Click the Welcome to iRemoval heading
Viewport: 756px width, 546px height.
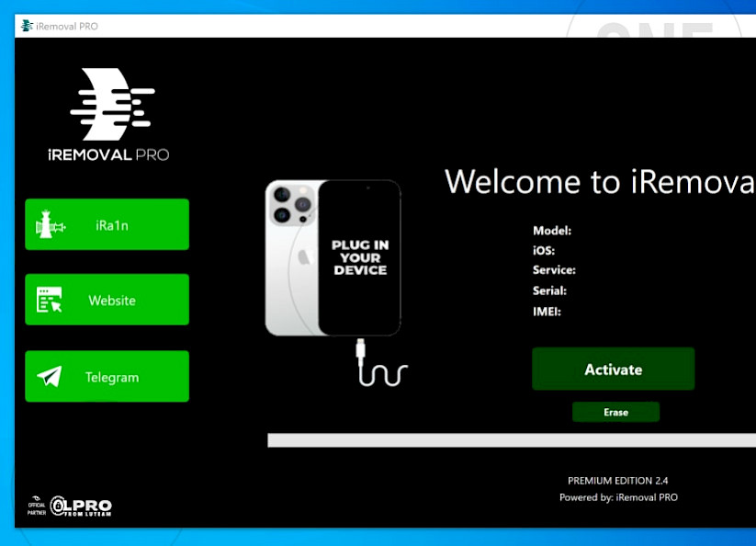(600, 181)
